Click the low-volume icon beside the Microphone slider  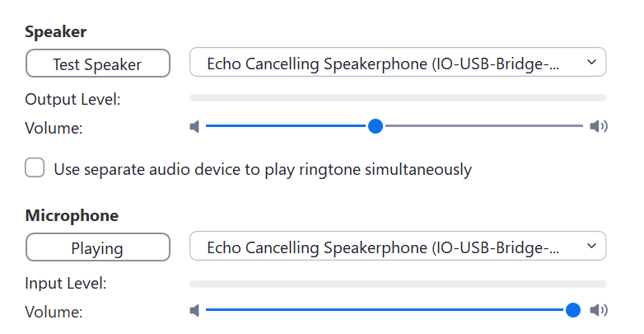[194, 310]
